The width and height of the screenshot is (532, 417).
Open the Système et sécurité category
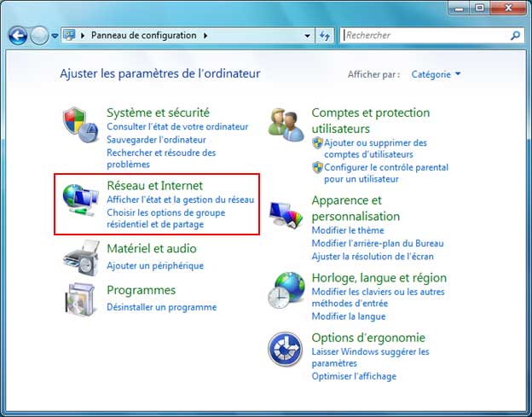click(158, 113)
